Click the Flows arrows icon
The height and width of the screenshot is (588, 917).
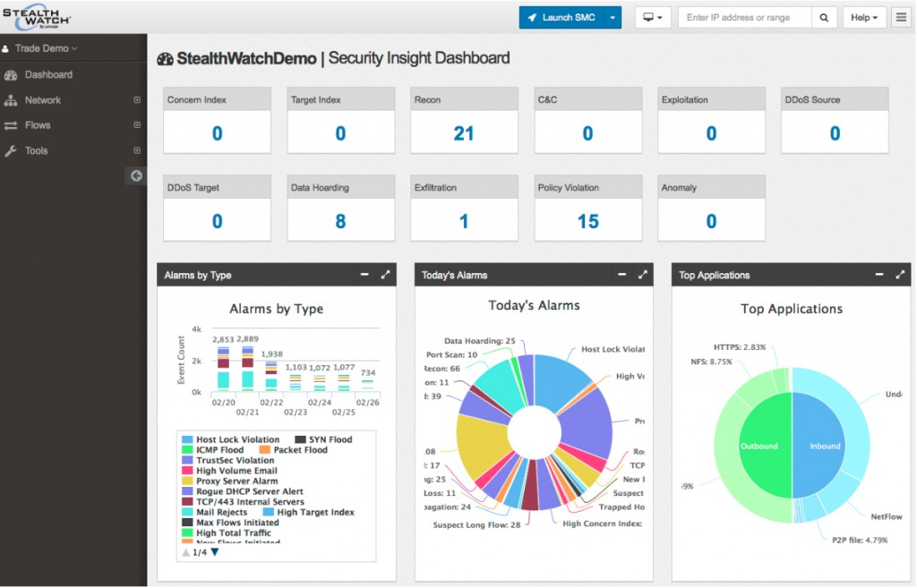(11, 125)
